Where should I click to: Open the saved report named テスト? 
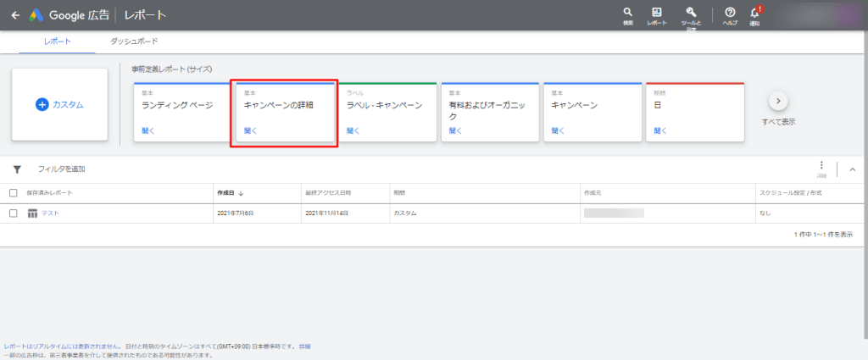(x=50, y=213)
